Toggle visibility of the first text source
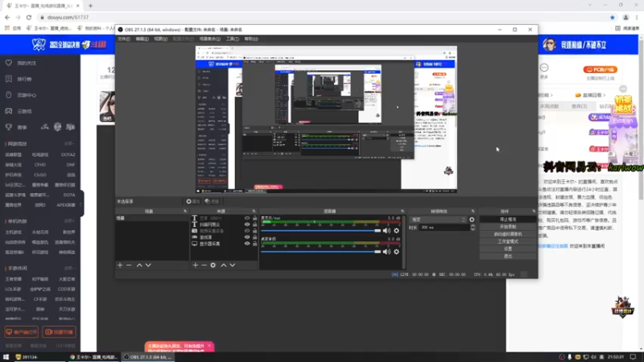Screen dimensions: 644x362 (247, 218)
